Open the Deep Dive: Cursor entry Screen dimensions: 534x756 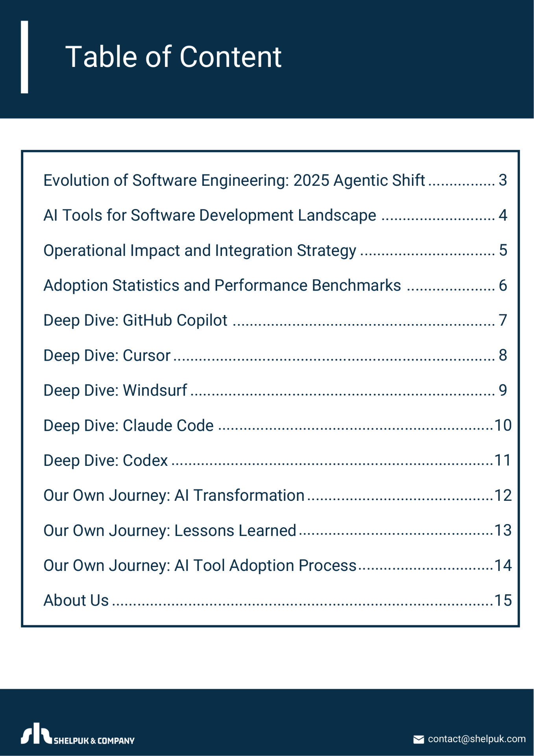point(275,356)
